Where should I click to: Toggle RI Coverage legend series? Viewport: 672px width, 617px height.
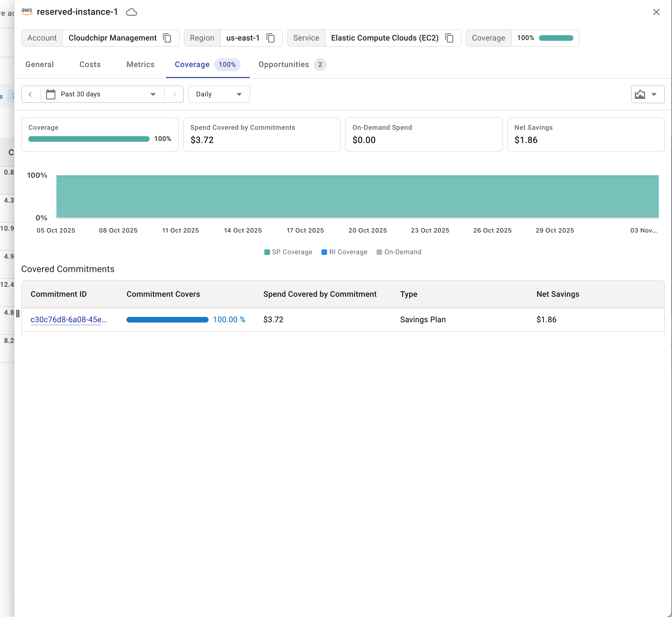pyautogui.click(x=344, y=252)
